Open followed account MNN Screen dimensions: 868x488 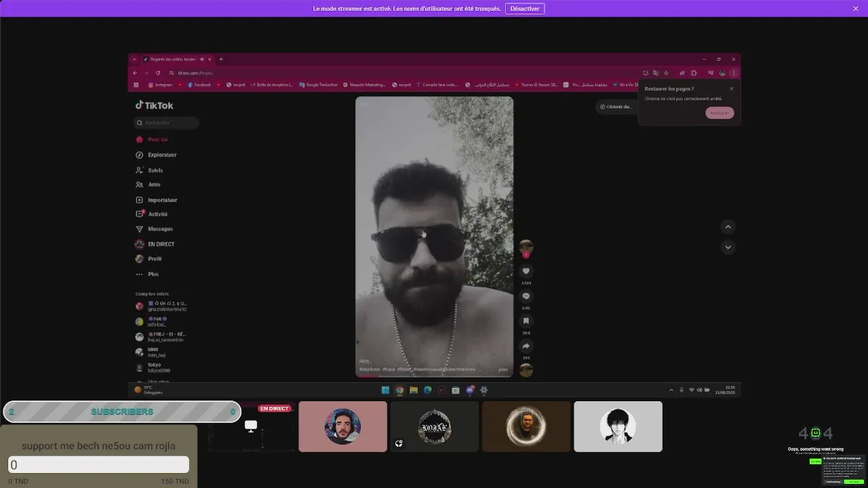[151, 352]
